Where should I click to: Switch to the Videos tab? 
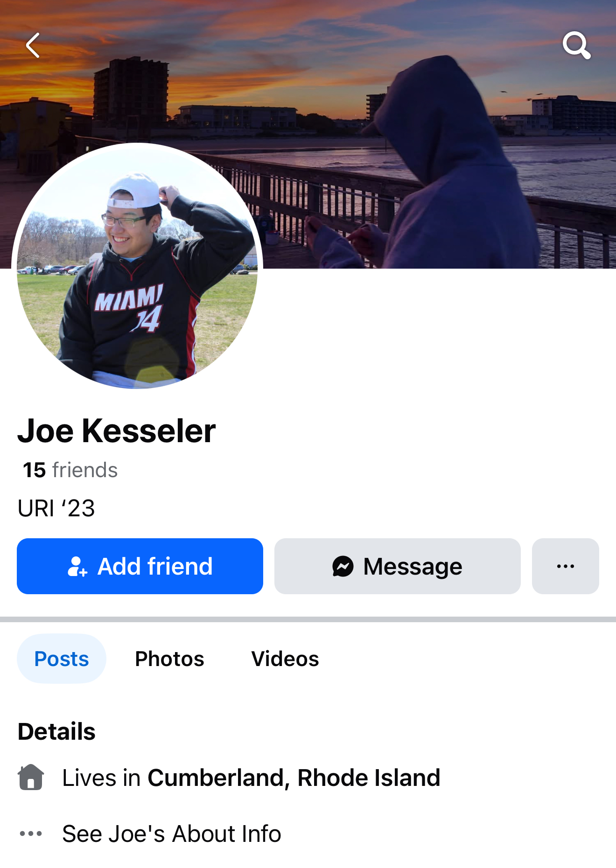tap(285, 659)
